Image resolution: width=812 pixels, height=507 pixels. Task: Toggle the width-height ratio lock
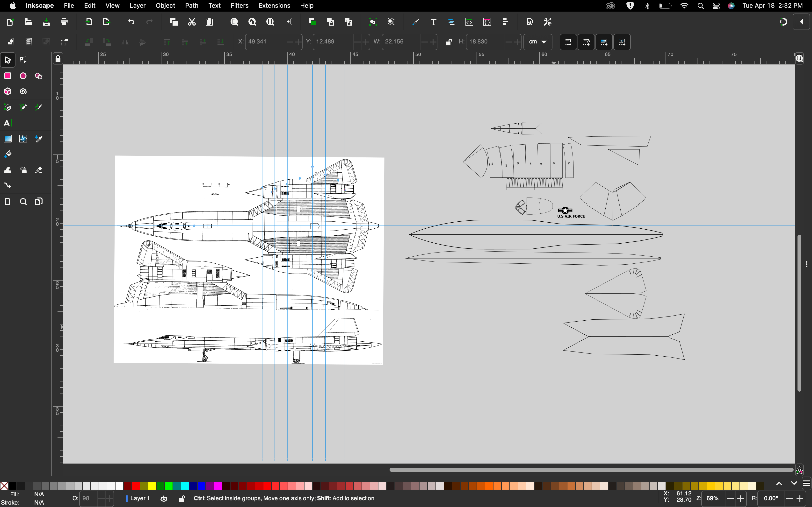tap(448, 42)
